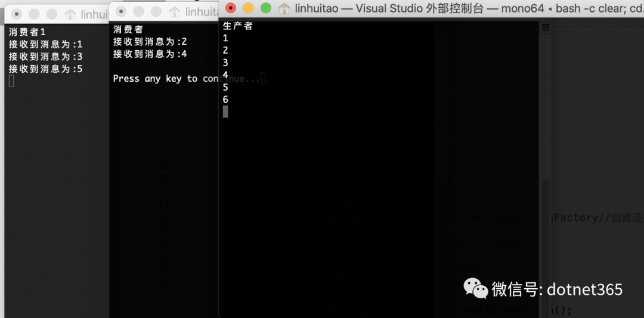Viewport: 644px width, 318px height.
Task: Zoom the middle 消费者 console window
Action: pos(156,11)
